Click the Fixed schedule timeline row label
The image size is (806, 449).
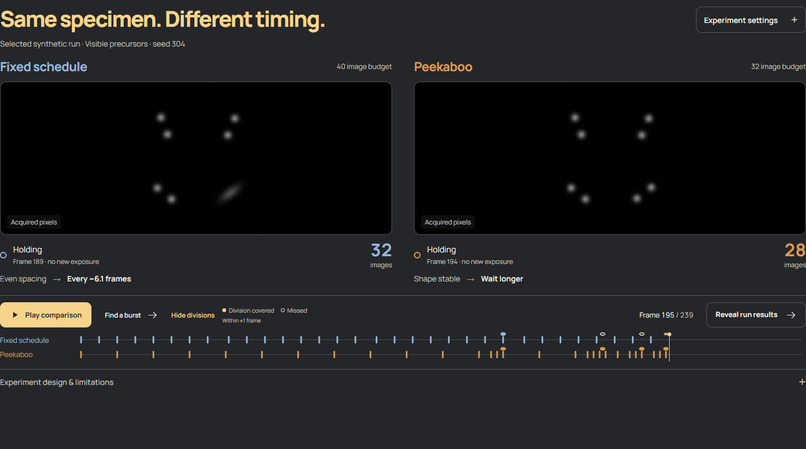[25, 340]
